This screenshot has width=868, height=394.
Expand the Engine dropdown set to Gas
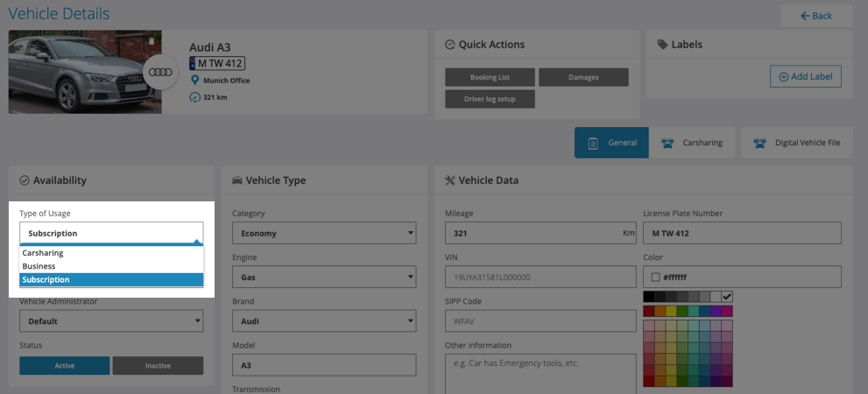coord(323,278)
